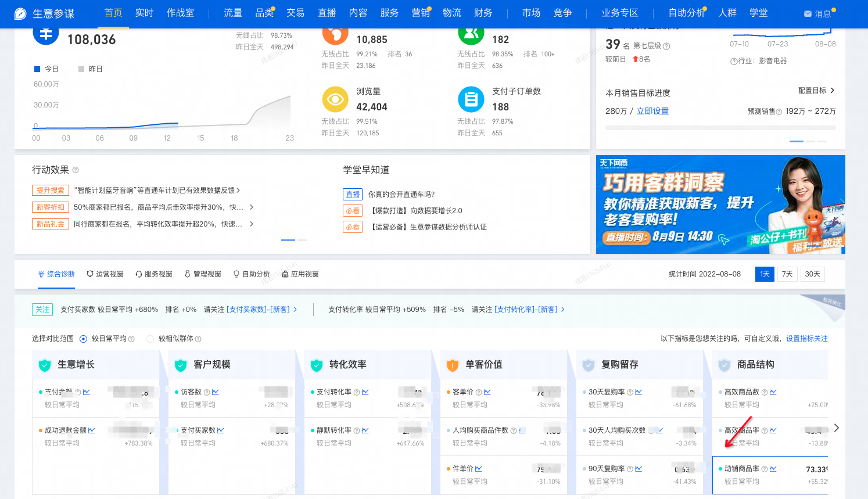
Task: Open trend chart icon for 静默转化率
Action: pyautogui.click(x=365, y=430)
